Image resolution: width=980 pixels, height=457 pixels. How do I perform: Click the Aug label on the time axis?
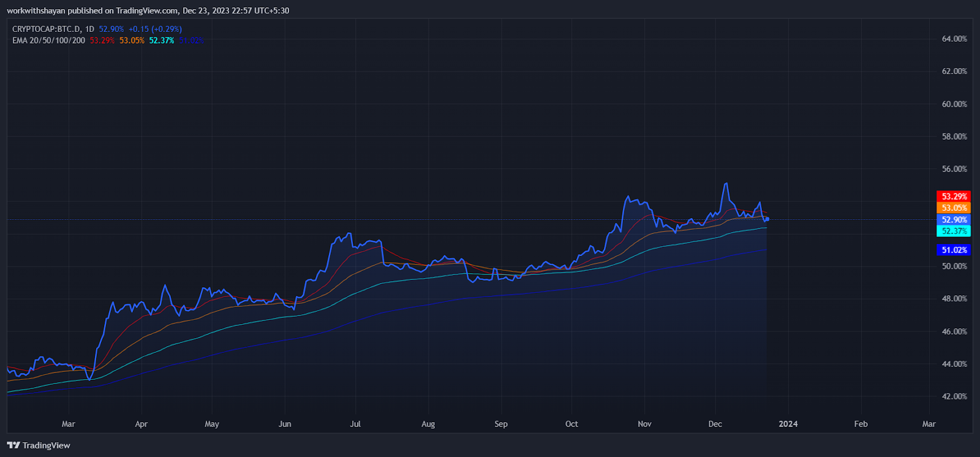click(x=428, y=424)
